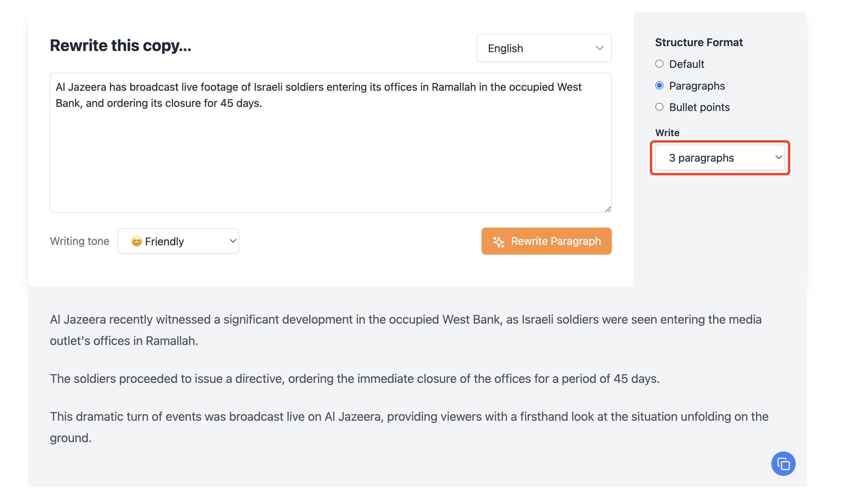843x504 pixels.
Task: Click the chevron on the English dropdown
Action: point(599,48)
